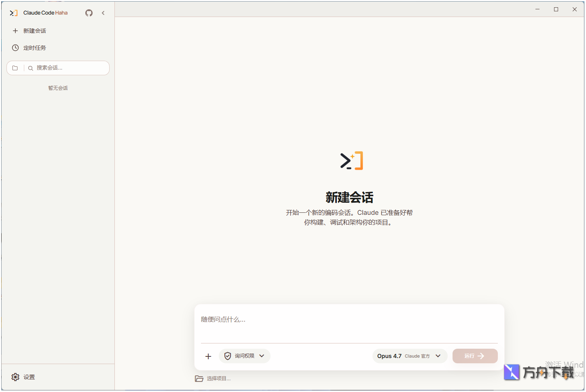Open the GitHub icon in the sidebar header

point(89,13)
